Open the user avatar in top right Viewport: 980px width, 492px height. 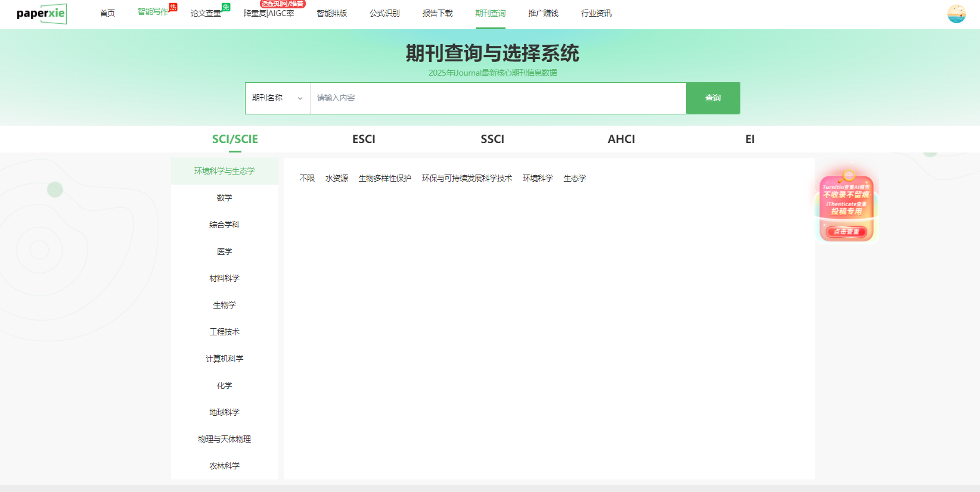coord(956,14)
